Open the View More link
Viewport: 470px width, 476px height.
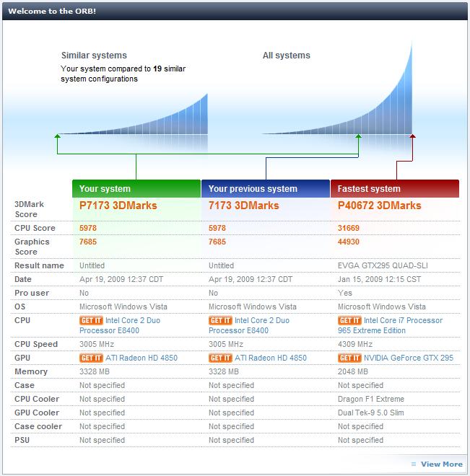(441, 464)
